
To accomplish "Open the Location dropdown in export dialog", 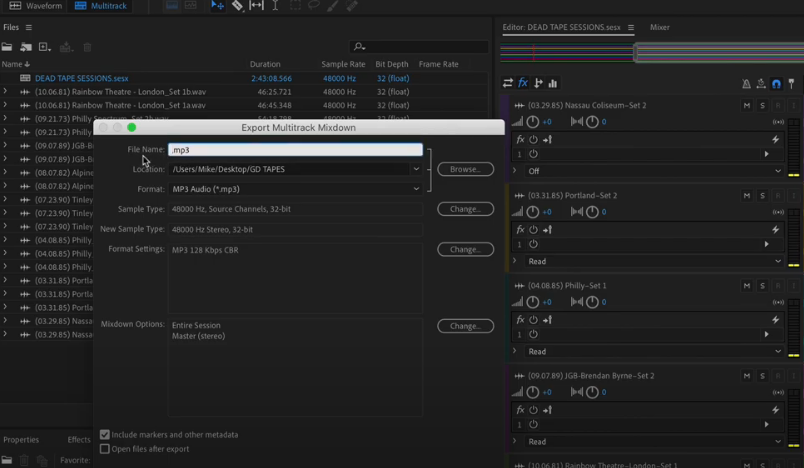I will [416, 169].
